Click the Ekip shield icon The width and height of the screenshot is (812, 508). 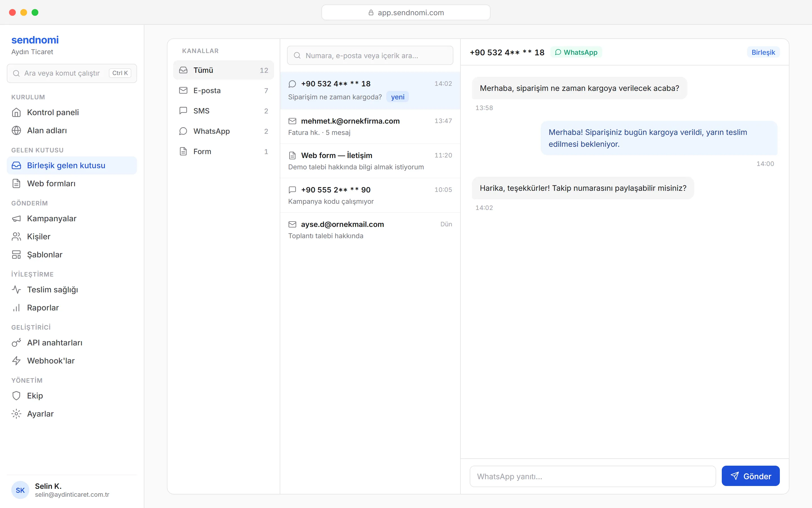[16, 396]
